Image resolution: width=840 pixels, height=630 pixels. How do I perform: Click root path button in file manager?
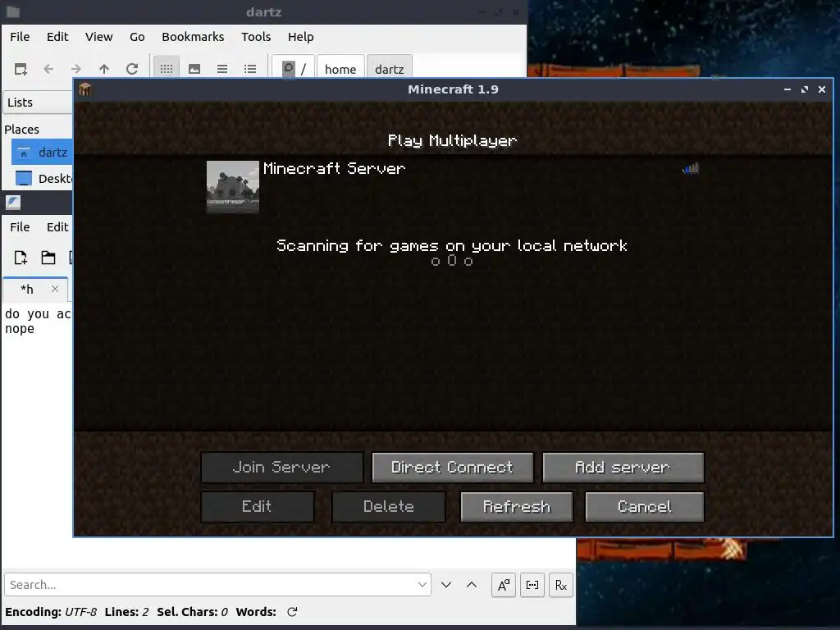pyautogui.click(x=293, y=69)
